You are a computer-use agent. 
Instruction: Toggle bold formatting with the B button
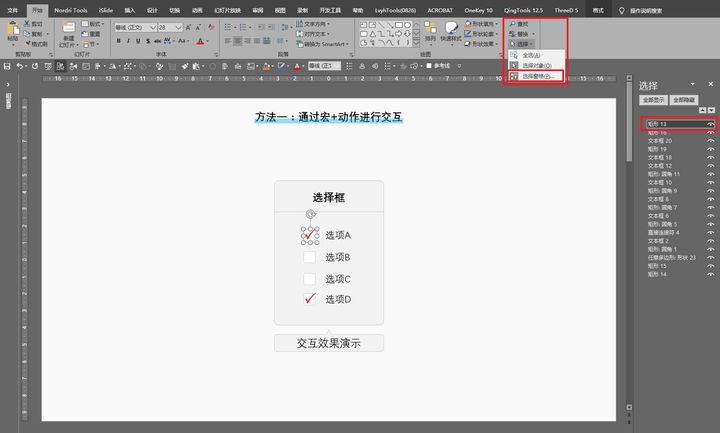tap(118, 41)
